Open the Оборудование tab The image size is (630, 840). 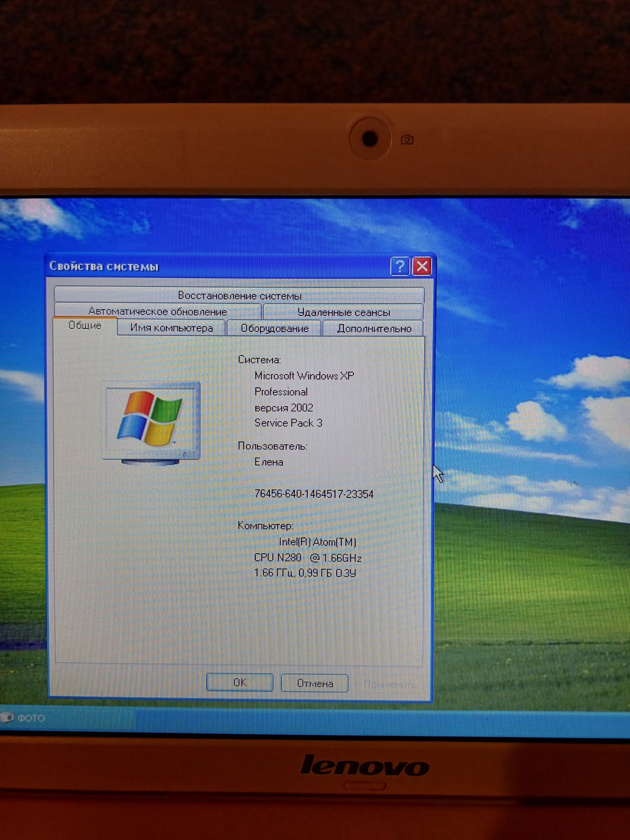(274, 328)
